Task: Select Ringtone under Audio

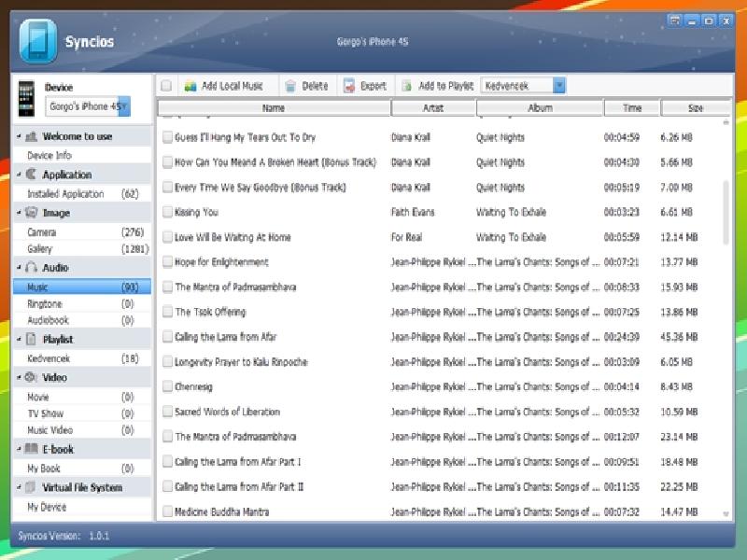Action: click(x=82, y=304)
